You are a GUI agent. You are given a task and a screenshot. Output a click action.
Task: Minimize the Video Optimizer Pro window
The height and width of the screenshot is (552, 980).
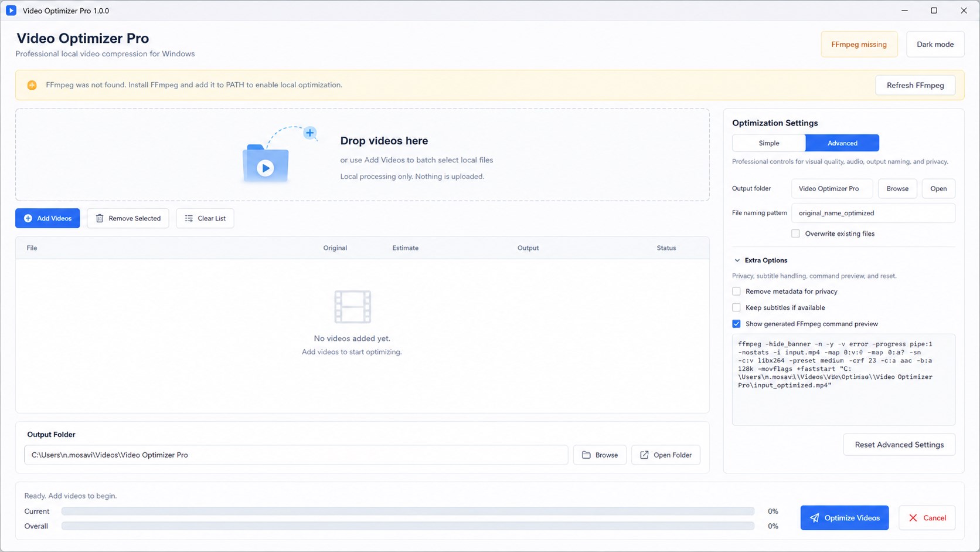click(x=905, y=11)
